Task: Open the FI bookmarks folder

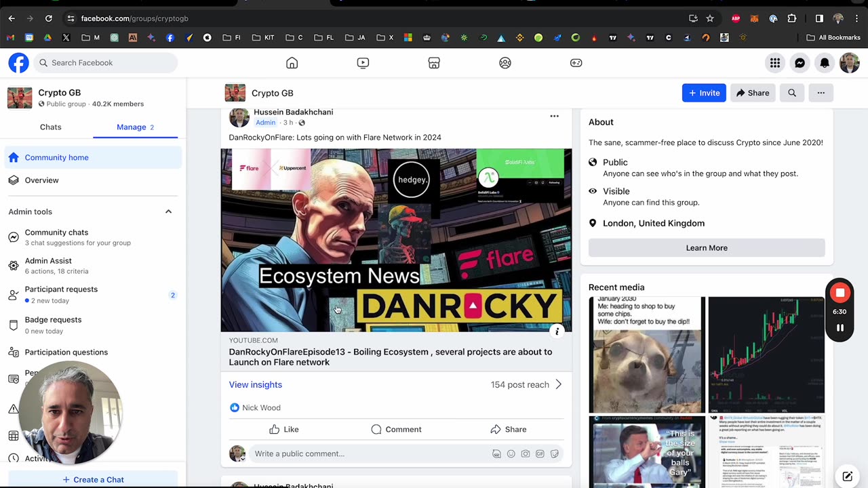Action: (232, 37)
